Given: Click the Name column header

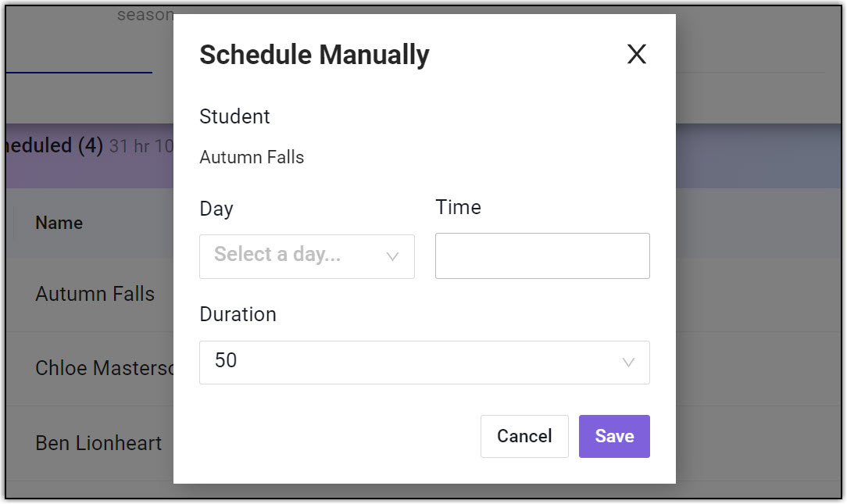Looking at the screenshot, I should point(59,223).
